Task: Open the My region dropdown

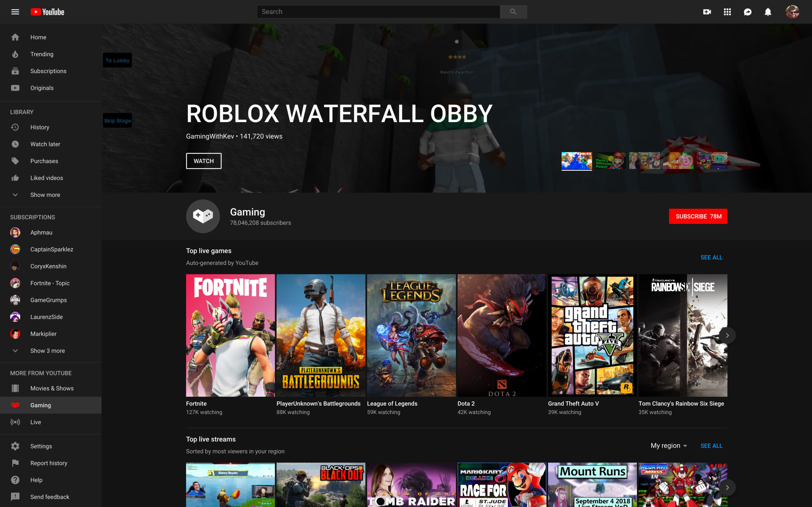Action: pyautogui.click(x=669, y=446)
